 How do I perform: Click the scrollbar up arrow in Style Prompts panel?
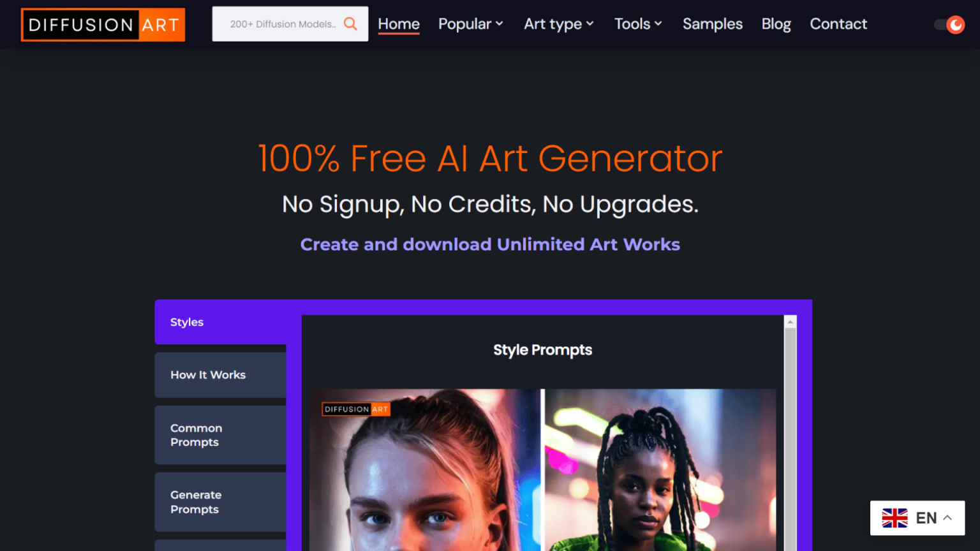(x=791, y=322)
